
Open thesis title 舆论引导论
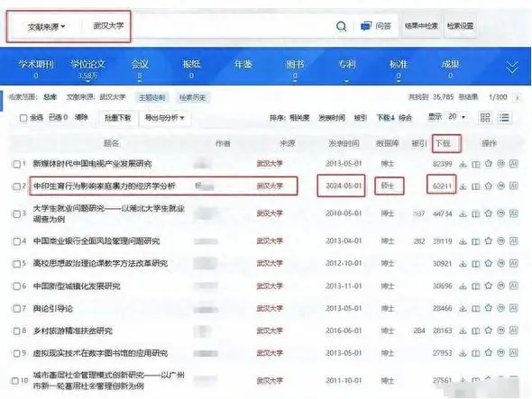[53, 309]
